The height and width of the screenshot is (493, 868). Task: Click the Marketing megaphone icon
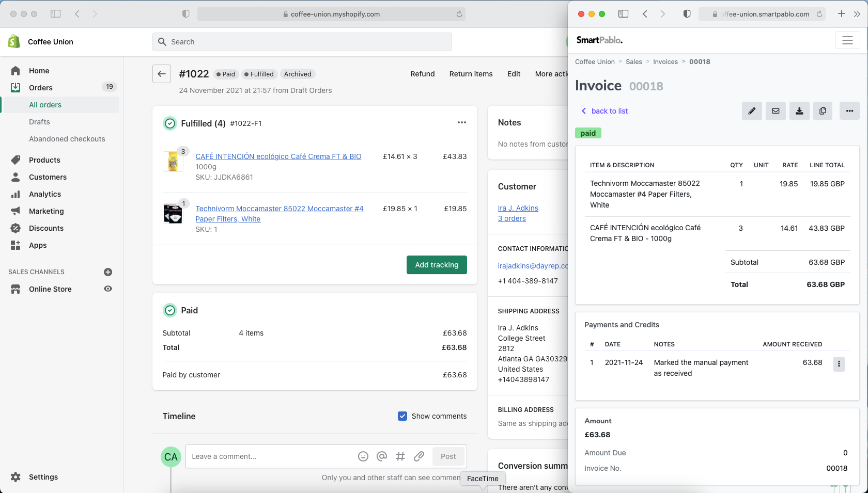click(x=16, y=211)
